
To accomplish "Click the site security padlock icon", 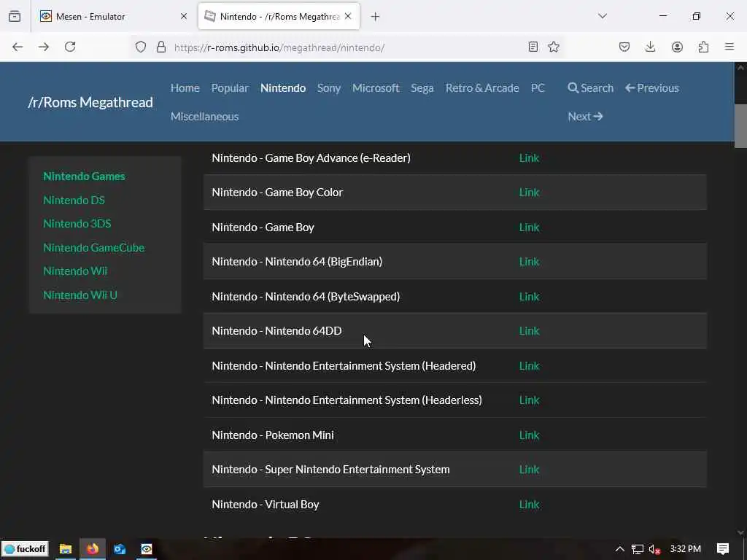I will pyautogui.click(x=161, y=47).
